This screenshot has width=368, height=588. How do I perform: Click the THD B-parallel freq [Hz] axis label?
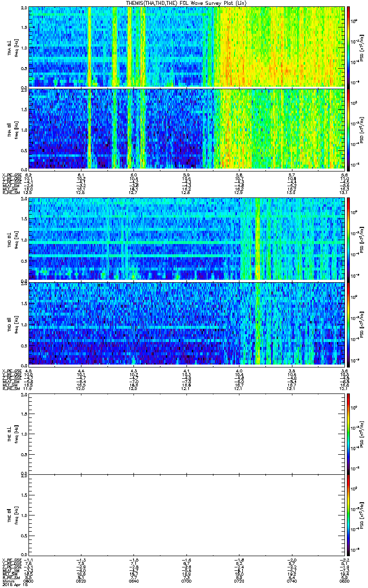(x=16, y=324)
